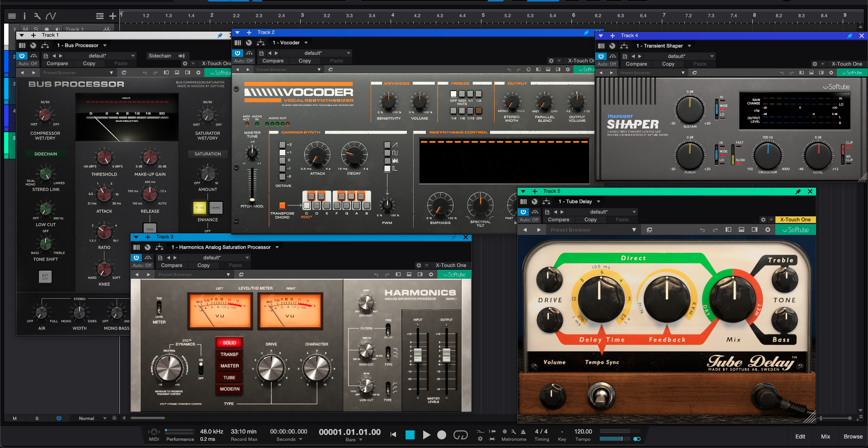
Task: Click the Softube logo in Tube Delay window
Action: click(x=795, y=230)
